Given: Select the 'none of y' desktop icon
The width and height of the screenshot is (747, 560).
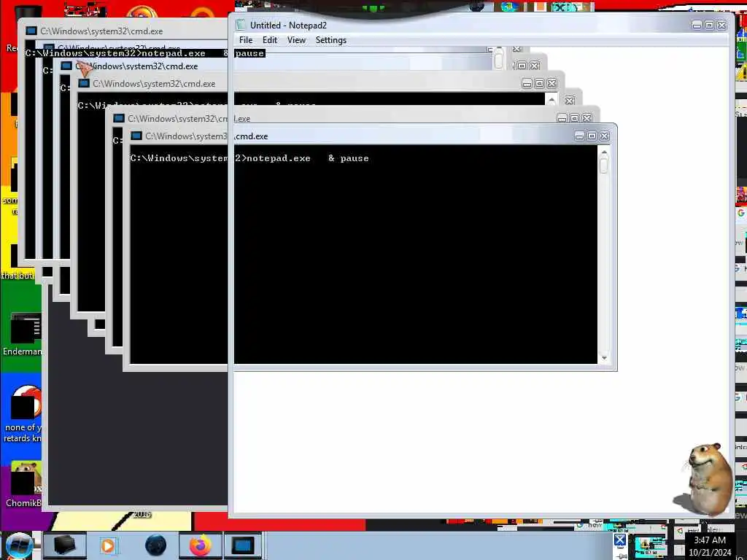Looking at the screenshot, I should [23, 414].
